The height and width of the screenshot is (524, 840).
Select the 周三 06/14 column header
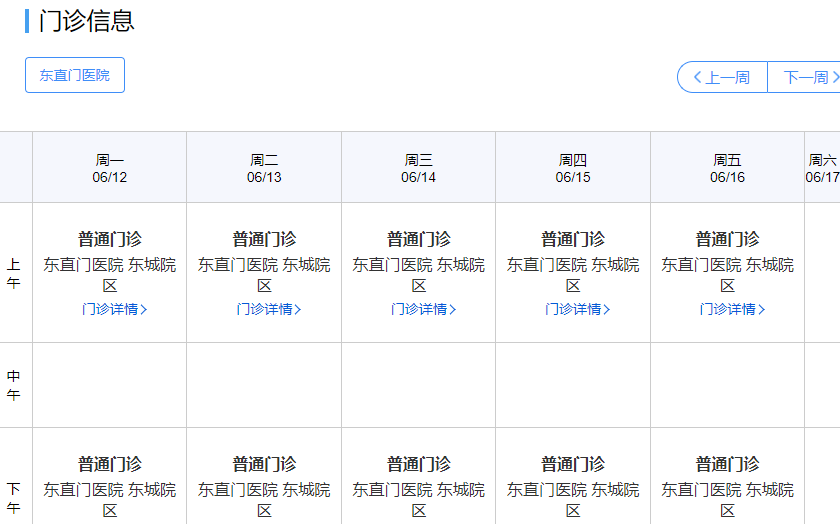[x=419, y=168]
